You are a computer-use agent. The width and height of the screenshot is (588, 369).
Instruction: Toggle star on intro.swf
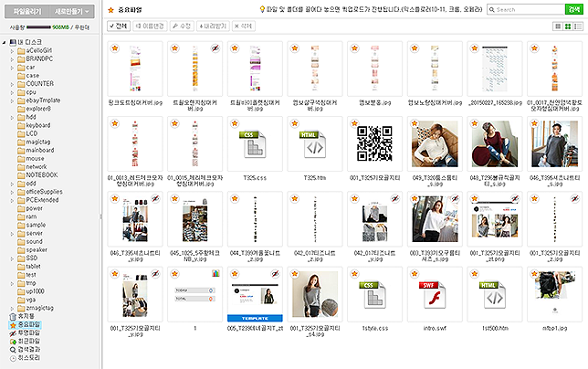point(415,273)
